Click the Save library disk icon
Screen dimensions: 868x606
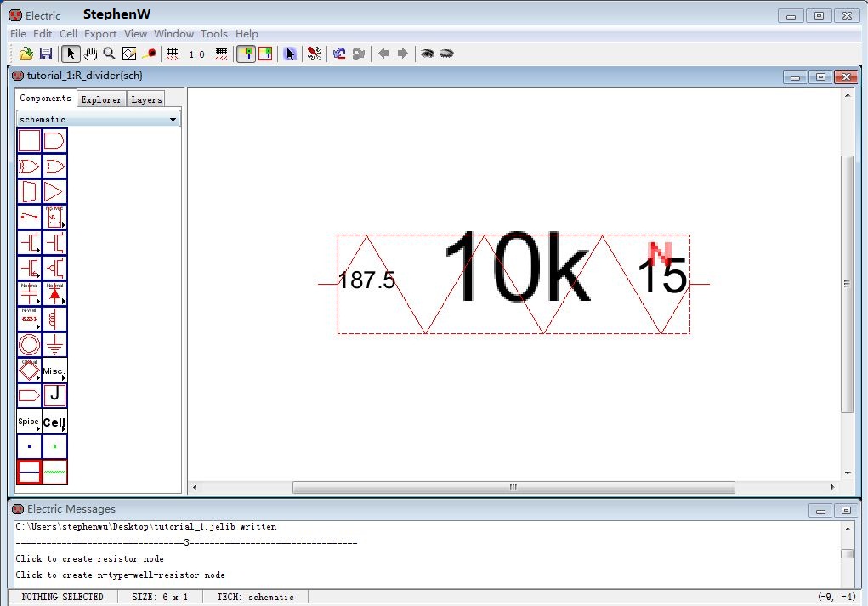tap(46, 54)
